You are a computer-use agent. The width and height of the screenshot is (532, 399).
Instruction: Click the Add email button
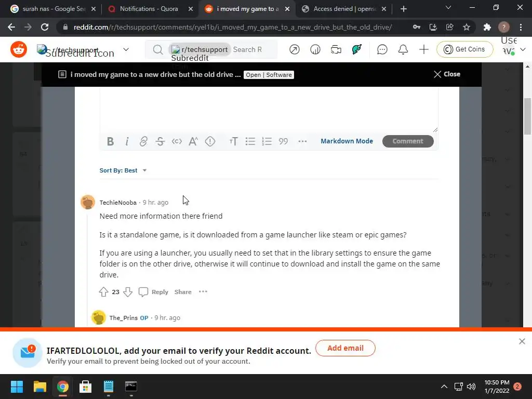(345, 348)
